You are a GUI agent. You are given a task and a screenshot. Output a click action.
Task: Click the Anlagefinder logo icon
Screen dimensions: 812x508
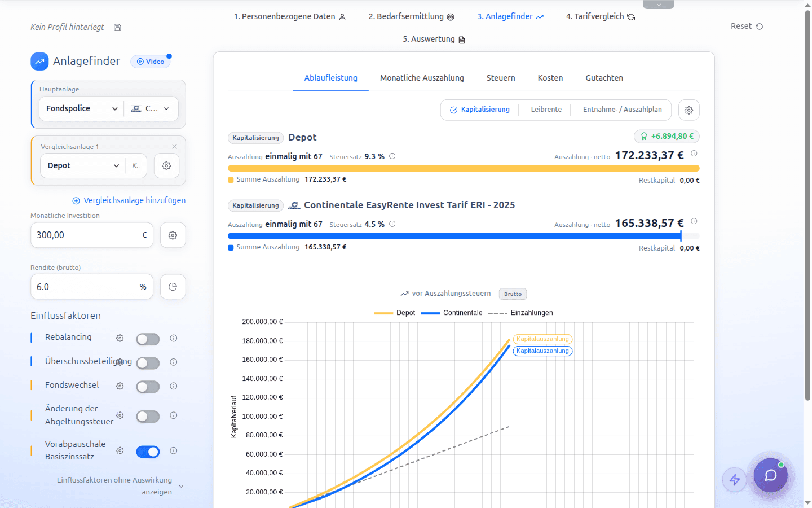39,62
